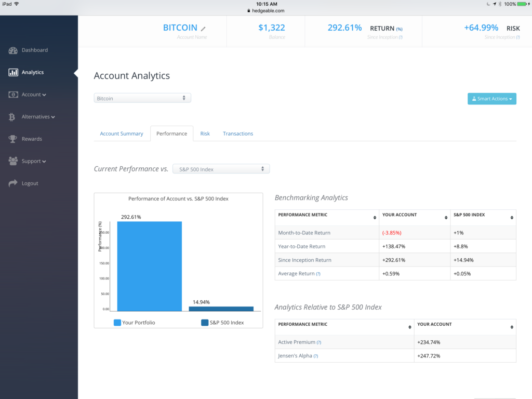The width and height of the screenshot is (532, 399).
Task: Click the BITCOIN account name header
Action: tap(180, 28)
